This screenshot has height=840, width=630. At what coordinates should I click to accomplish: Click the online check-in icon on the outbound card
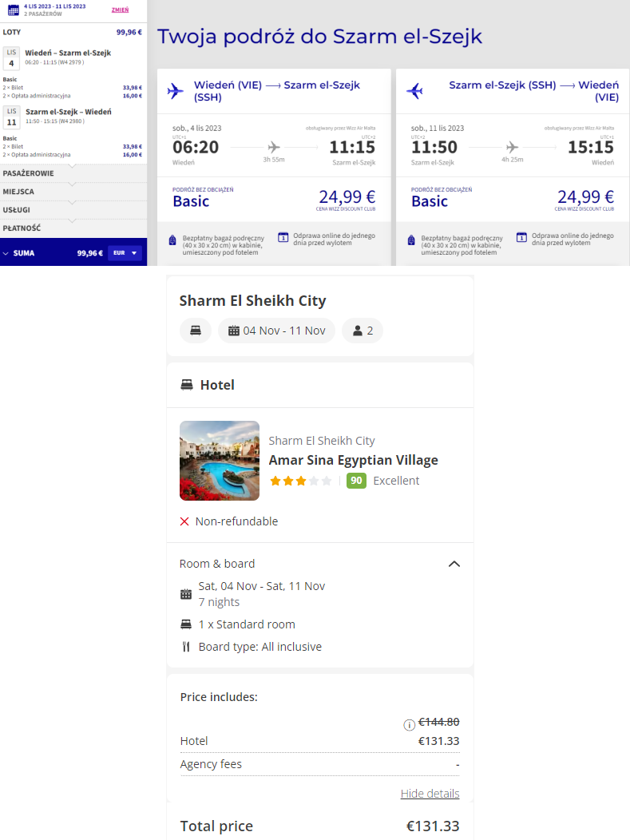click(x=283, y=237)
